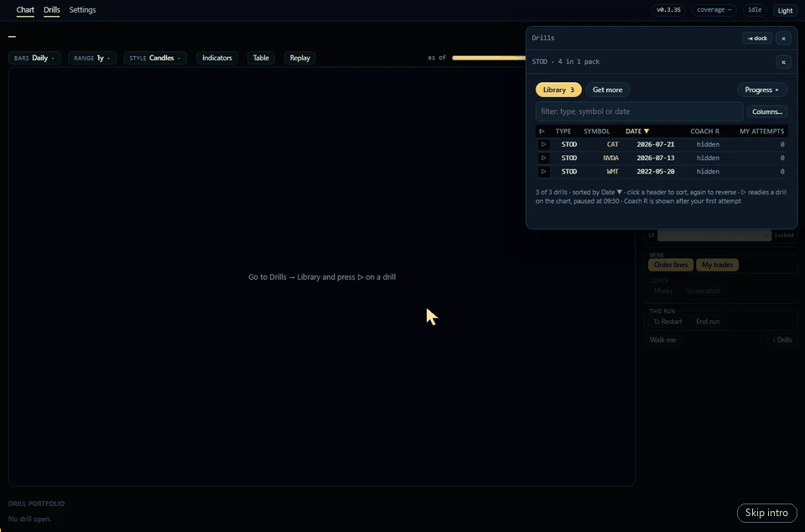The image size is (805, 532).
Task: Switch to the Get more tab
Action: (x=607, y=90)
